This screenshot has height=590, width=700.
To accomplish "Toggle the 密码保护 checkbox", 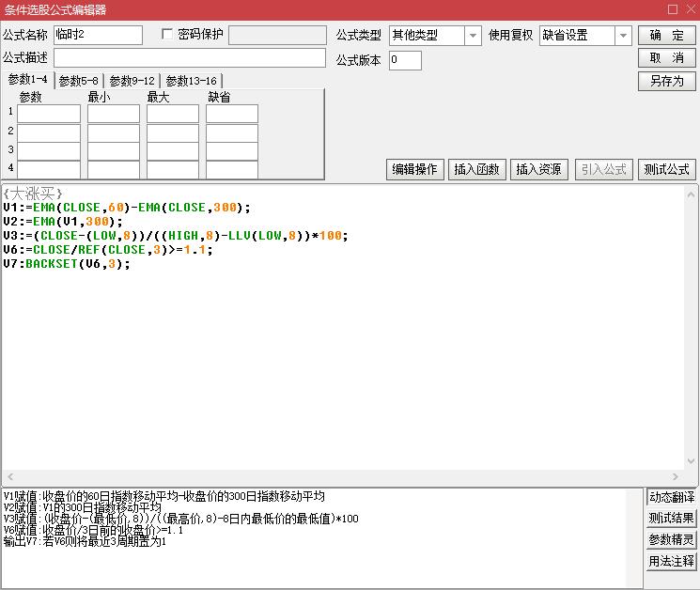I will 168,35.
